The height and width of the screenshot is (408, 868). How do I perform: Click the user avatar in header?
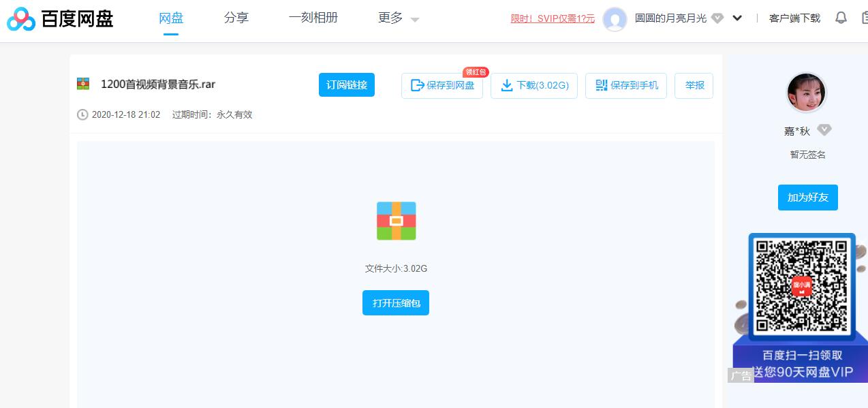point(615,19)
